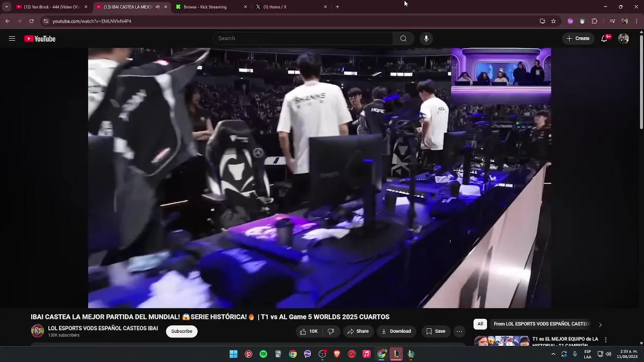Like the video with 10K likes
The image size is (644, 362).
(308, 331)
